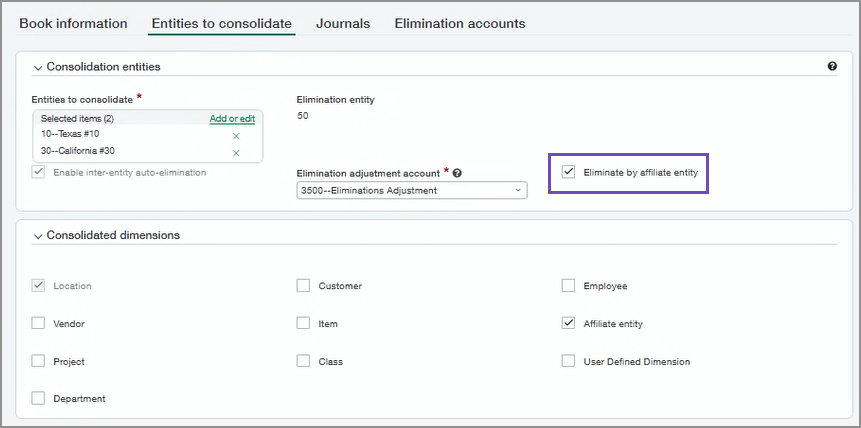The width and height of the screenshot is (861, 428).
Task: Click help icon beside Elimination adjustment account
Action: (457, 173)
